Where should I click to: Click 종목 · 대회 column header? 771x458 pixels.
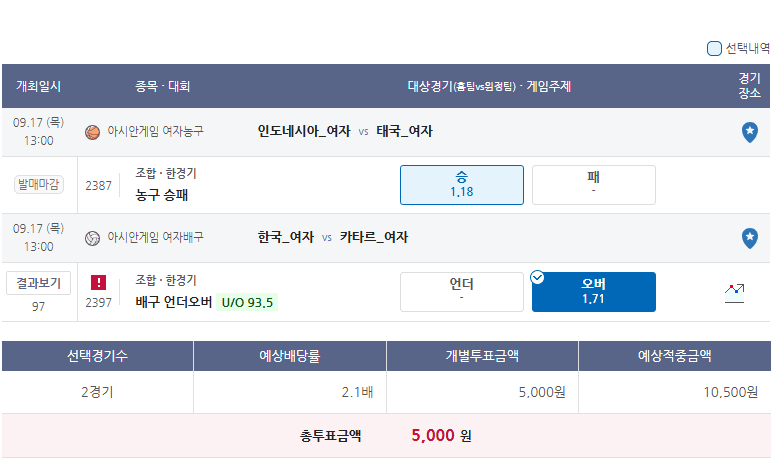(x=163, y=86)
